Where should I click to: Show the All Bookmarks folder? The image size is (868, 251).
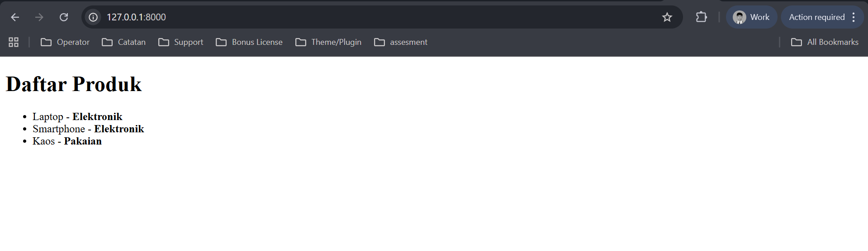(x=825, y=42)
